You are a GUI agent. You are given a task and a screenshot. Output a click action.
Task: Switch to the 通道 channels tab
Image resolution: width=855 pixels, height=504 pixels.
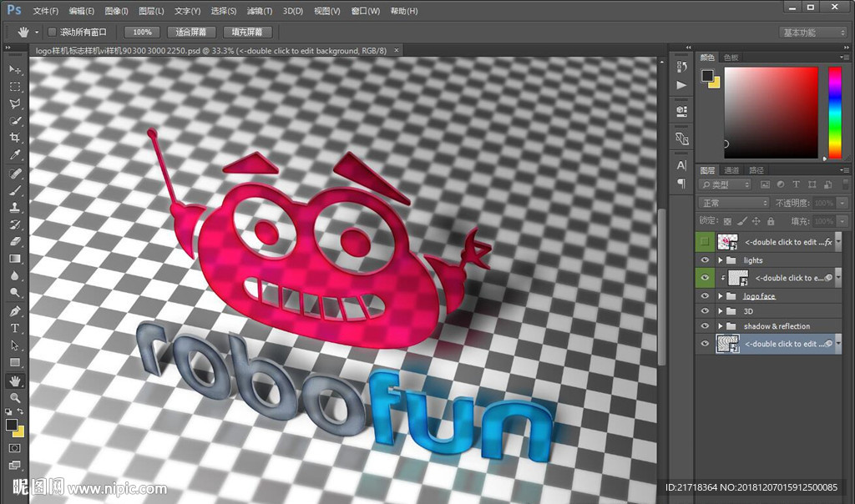(731, 170)
